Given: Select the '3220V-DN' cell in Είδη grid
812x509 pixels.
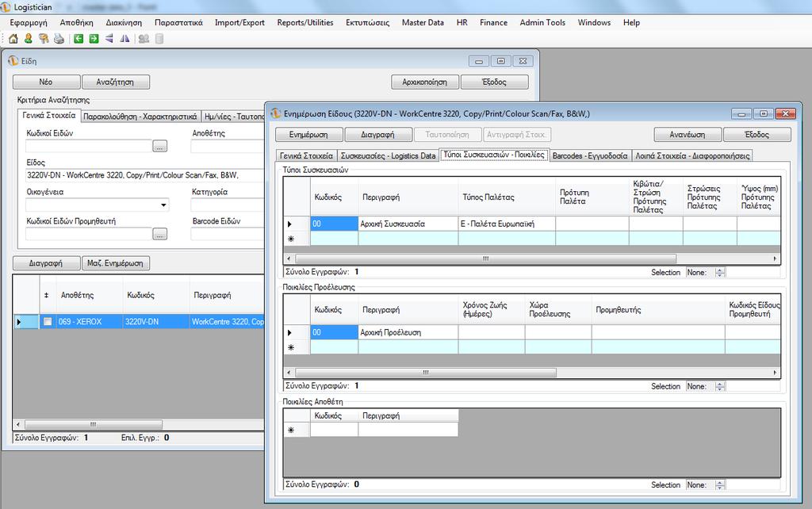Looking at the screenshot, I should (x=156, y=322).
